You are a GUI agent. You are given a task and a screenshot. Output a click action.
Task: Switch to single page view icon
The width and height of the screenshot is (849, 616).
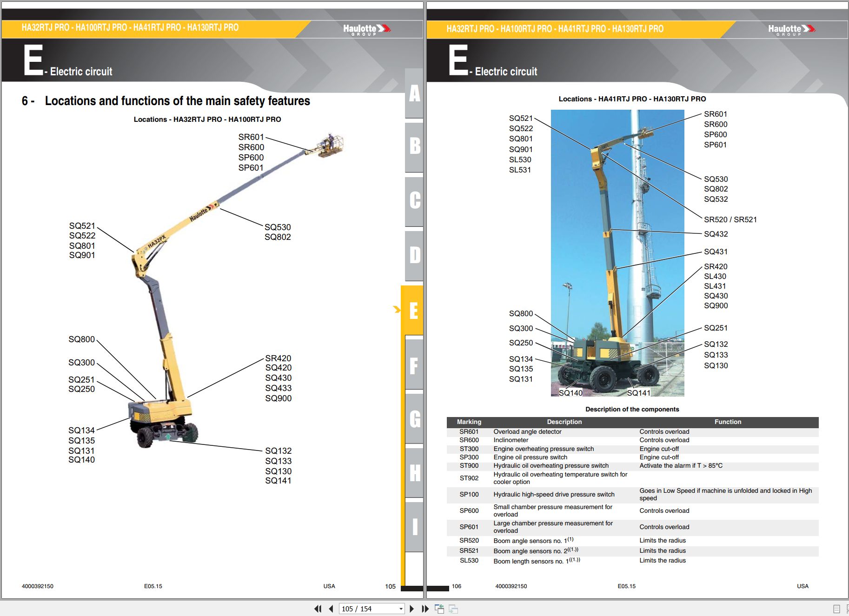836,609
